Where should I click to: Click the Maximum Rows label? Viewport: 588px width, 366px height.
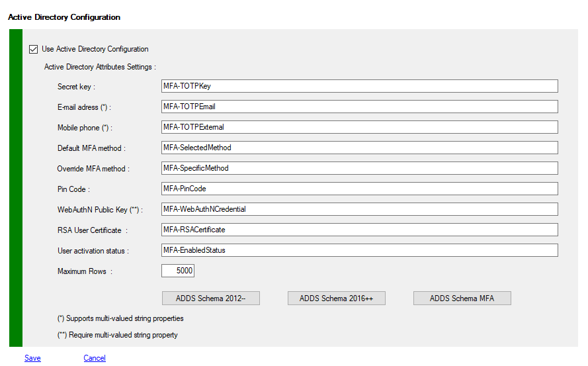85,271
